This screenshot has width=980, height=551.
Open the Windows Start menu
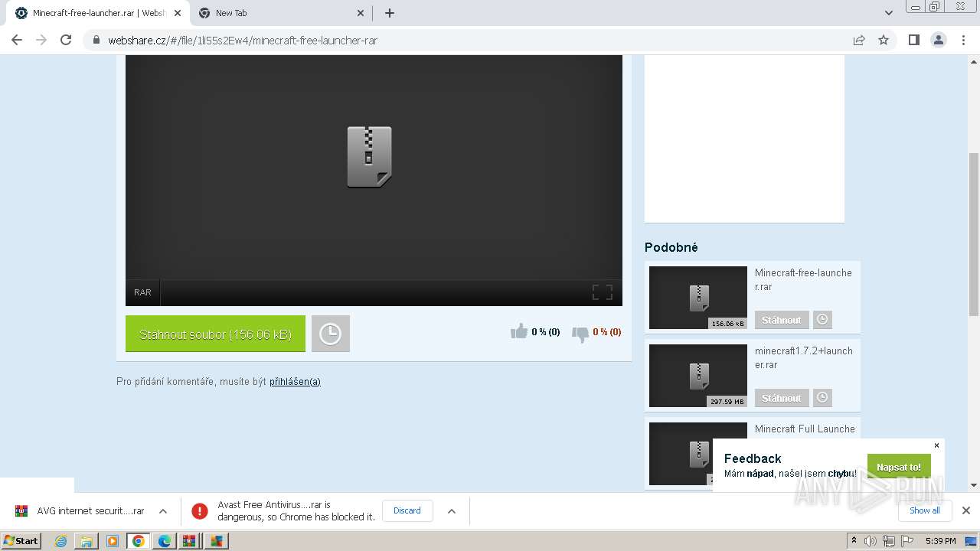[21, 540]
